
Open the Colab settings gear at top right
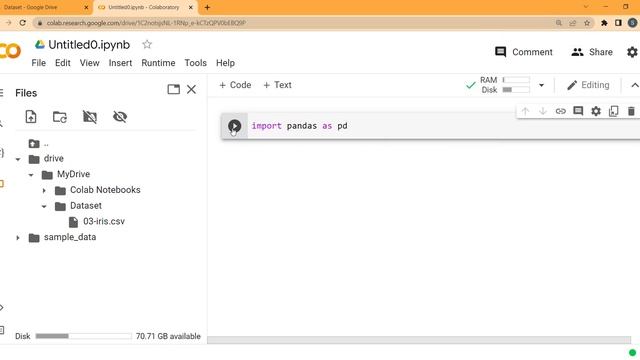(x=632, y=52)
